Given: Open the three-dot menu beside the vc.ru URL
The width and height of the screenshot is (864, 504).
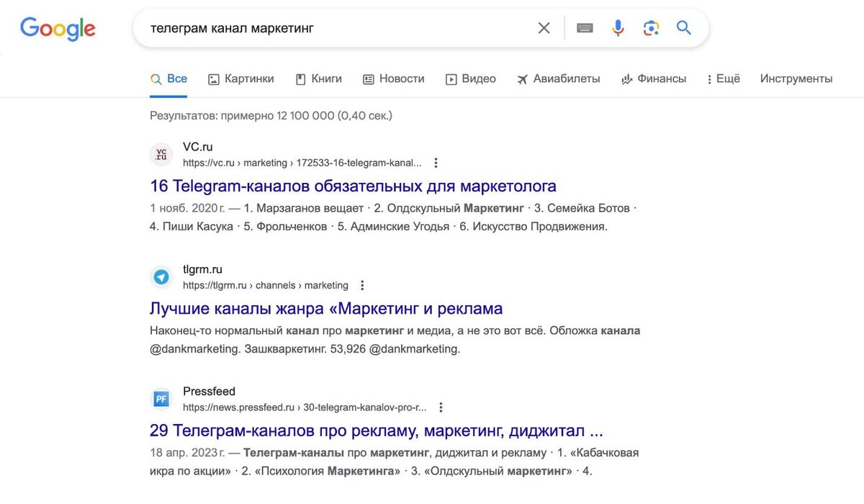Looking at the screenshot, I should (436, 163).
